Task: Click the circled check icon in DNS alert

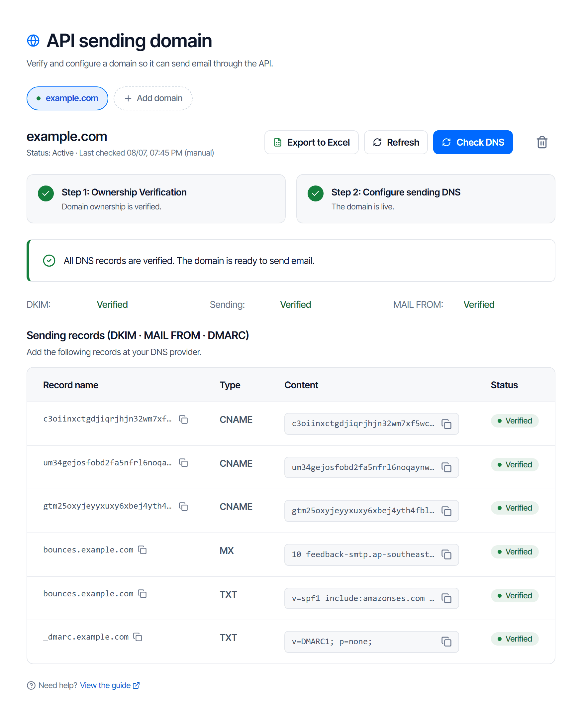Action: click(49, 261)
